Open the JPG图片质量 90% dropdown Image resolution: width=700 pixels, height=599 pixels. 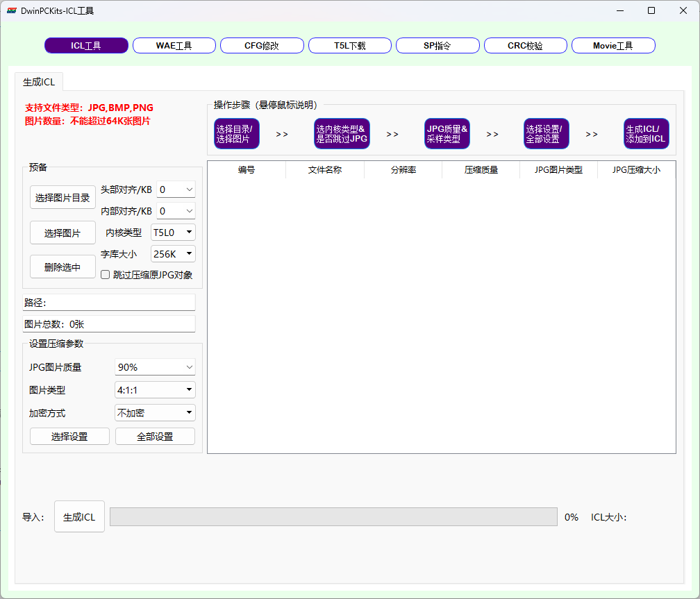tap(155, 367)
